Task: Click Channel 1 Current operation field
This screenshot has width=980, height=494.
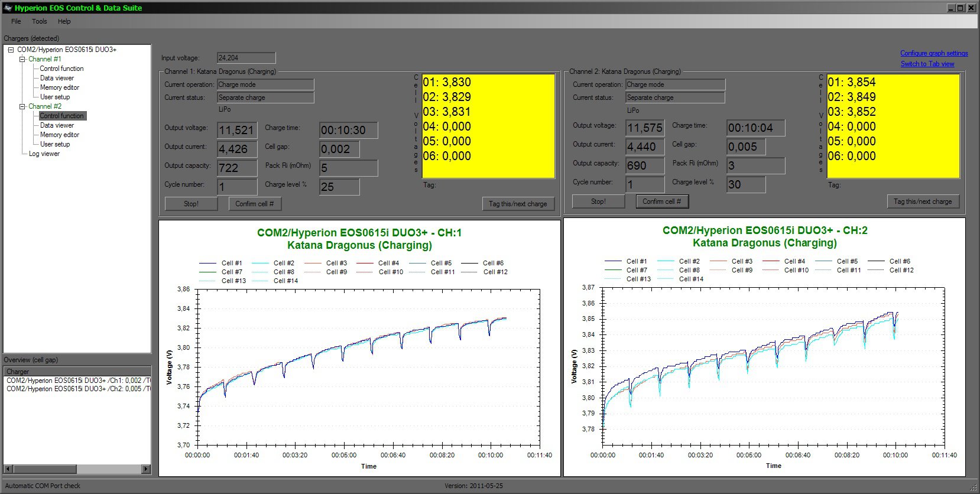Action: coord(265,84)
